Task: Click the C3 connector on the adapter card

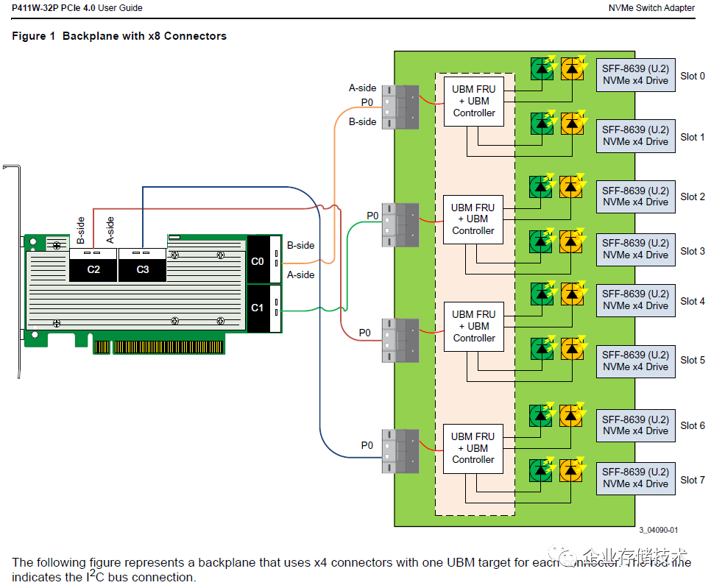Action: coord(142,265)
